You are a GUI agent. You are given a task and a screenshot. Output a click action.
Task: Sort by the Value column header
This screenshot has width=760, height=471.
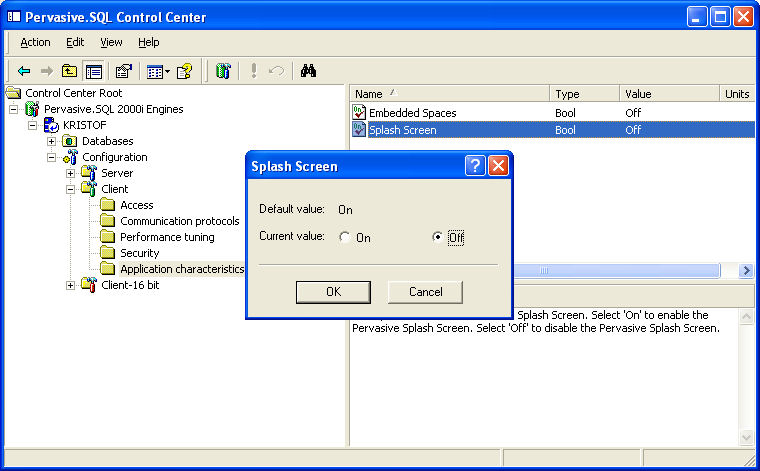click(x=669, y=94)
